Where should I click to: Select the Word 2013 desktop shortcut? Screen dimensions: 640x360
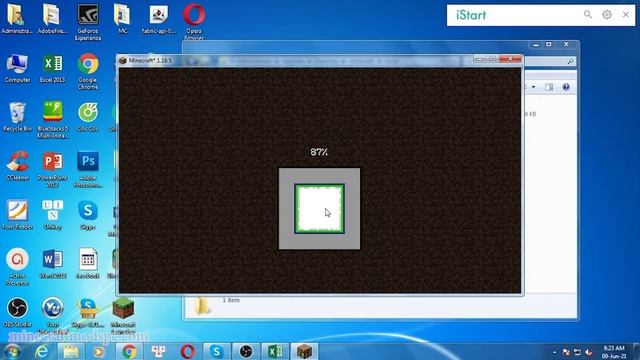(53, 264)
